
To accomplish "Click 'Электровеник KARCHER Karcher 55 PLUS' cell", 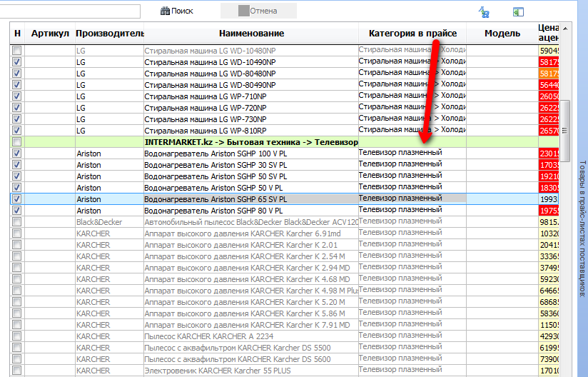I will [251, 371].
